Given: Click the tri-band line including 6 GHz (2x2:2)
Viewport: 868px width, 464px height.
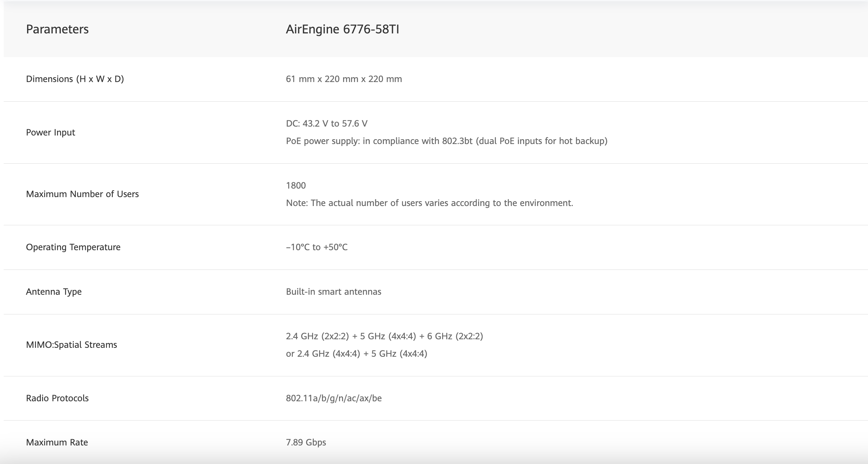Looking at the screenshot, I should pos(384,336).
